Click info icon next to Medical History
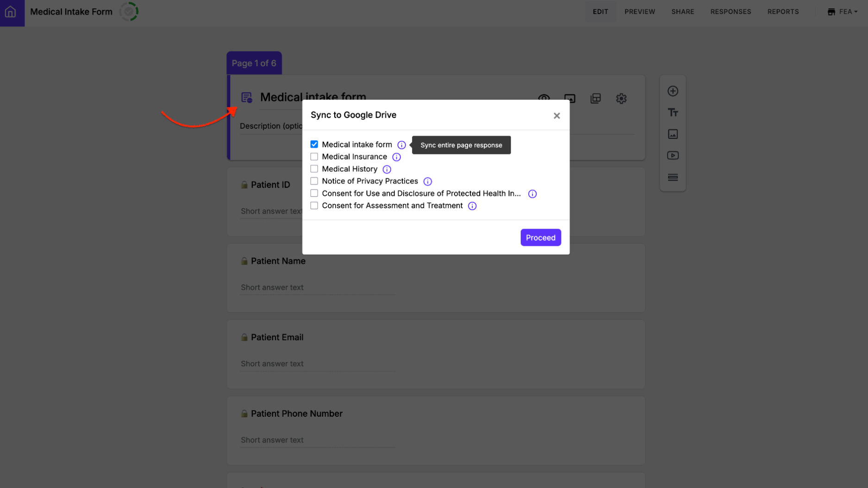This screenshot has height=488, width=868. click(387, 169)
